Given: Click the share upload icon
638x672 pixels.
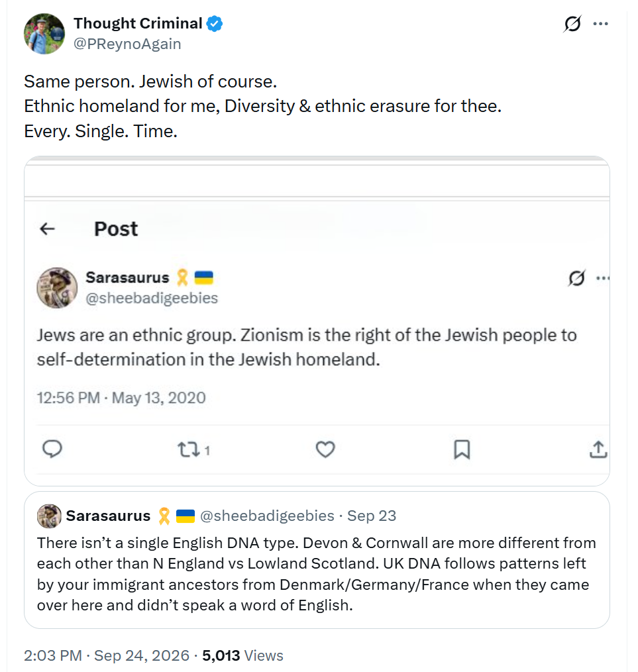Looking at the screenshot, I should [x=598, y=449].
